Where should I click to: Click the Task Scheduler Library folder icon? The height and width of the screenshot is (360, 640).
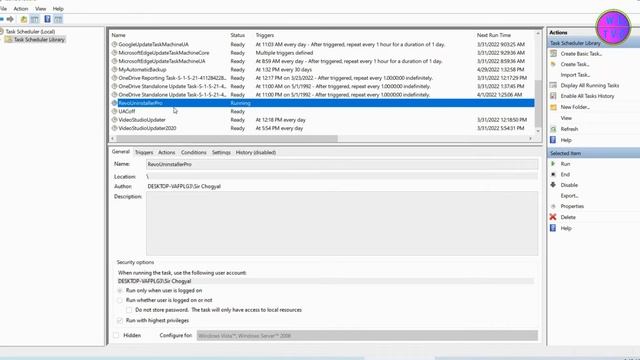click(x=9, y=40)
